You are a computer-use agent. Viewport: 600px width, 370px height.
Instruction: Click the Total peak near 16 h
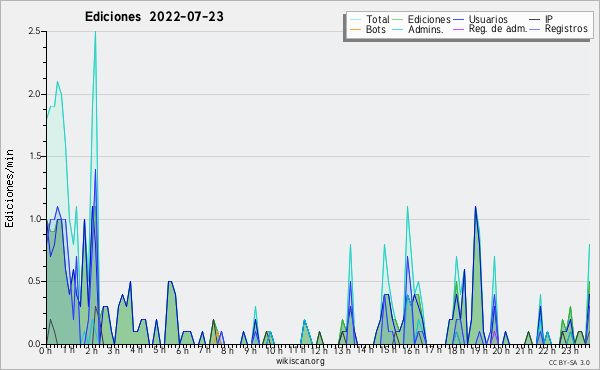[x=408, y=207]
